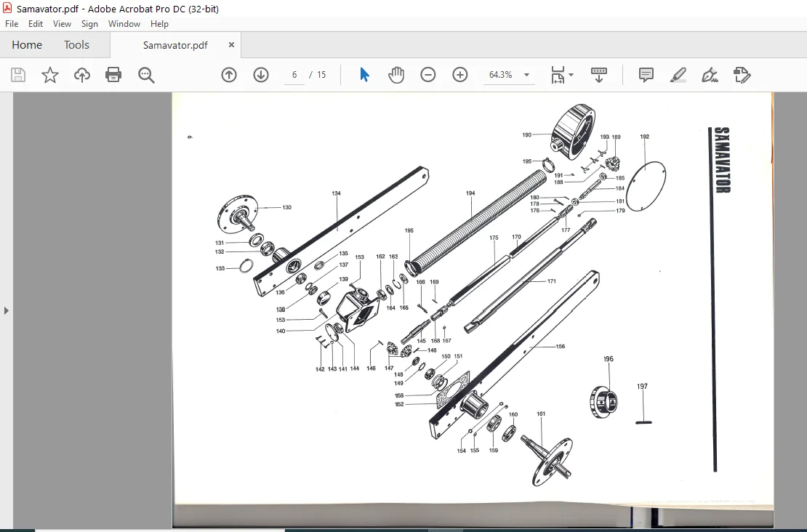Open the Sign menu
This screenshot has height=532, width=807.
89,24
